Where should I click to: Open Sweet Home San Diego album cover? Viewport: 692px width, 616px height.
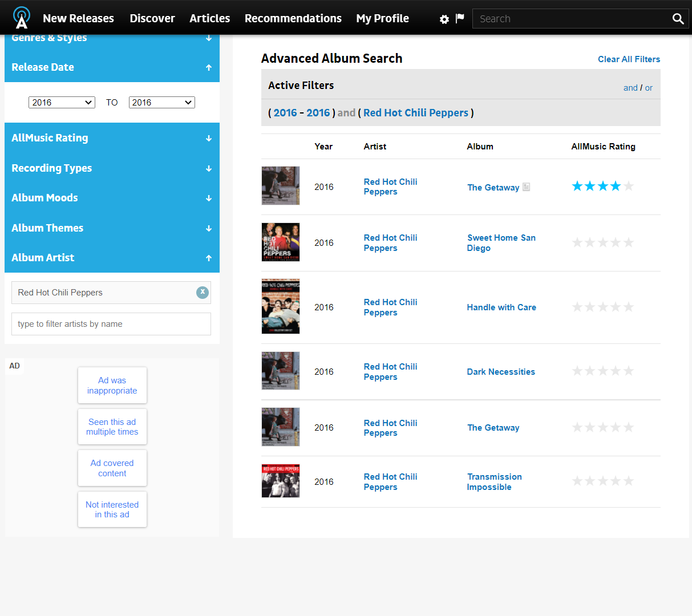pos(281,242)
